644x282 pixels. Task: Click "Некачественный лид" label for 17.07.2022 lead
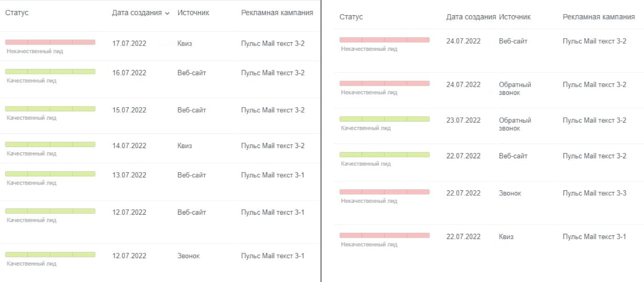click(35, 51)
